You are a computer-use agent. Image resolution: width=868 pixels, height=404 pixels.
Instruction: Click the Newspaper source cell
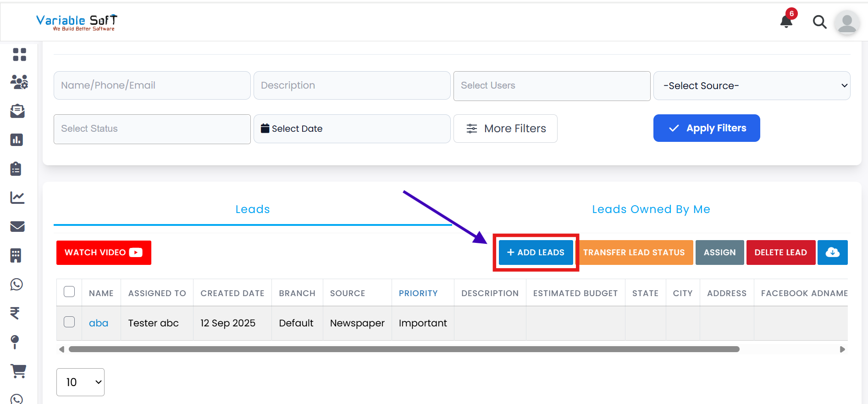coord(358,323)
